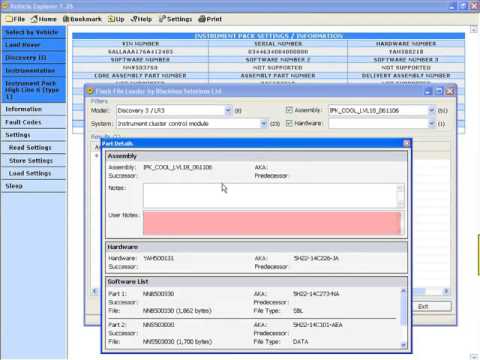This screenshot has width=480, height=360.
Task: Open the Help menu
Action: (x=141, y=19)
